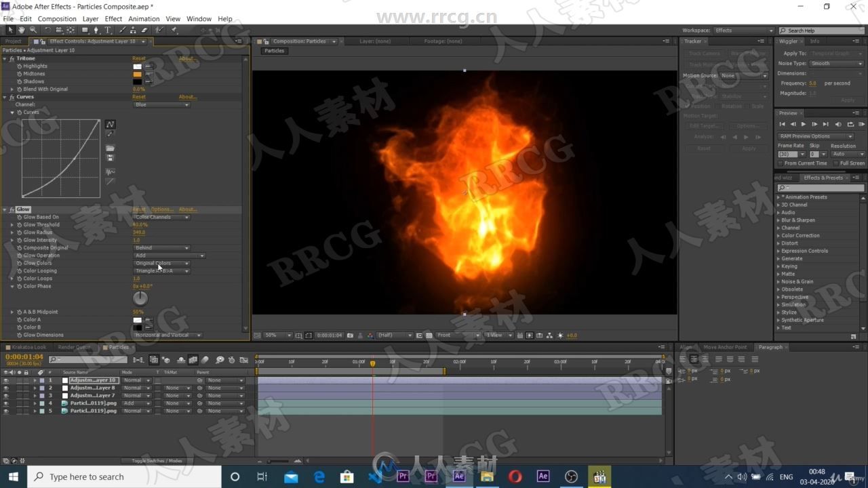Expand Color Correction effects category
868x488 pixels.
click(778, 235)
